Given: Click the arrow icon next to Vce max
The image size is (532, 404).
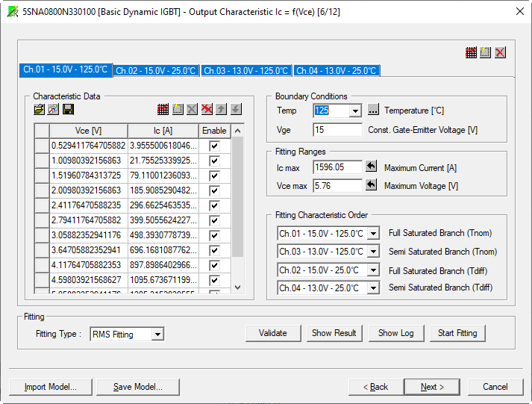Looking at the screenshot, I should (x=371, y=185).
